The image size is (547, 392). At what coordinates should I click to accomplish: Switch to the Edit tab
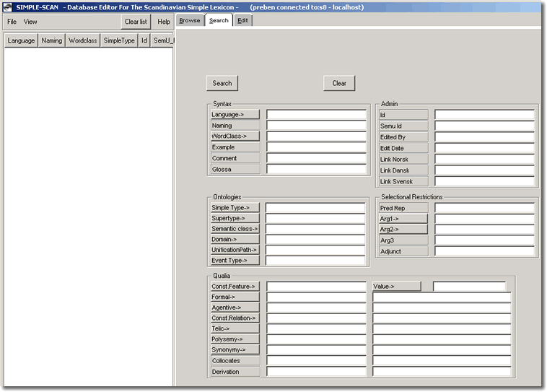click(242, 20)
